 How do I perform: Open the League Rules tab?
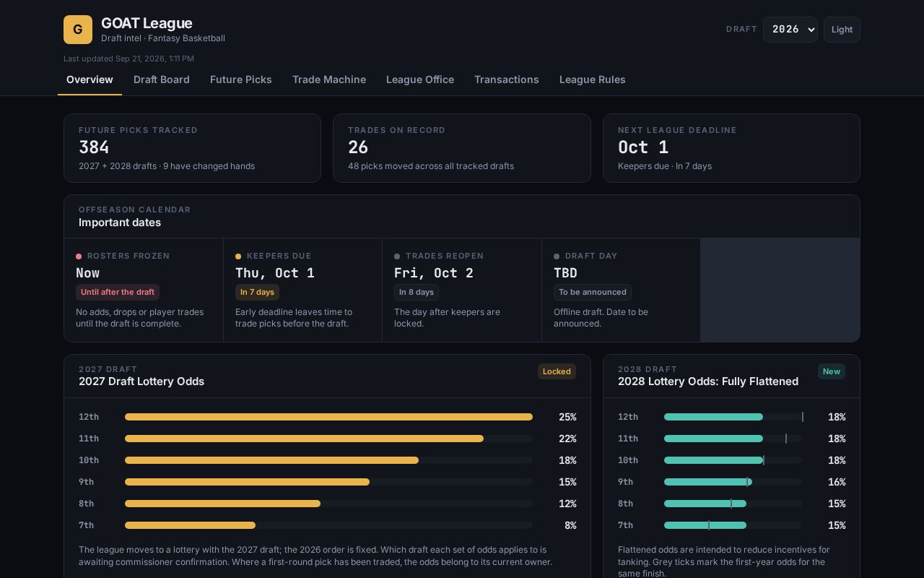click(x=593, y=79)
